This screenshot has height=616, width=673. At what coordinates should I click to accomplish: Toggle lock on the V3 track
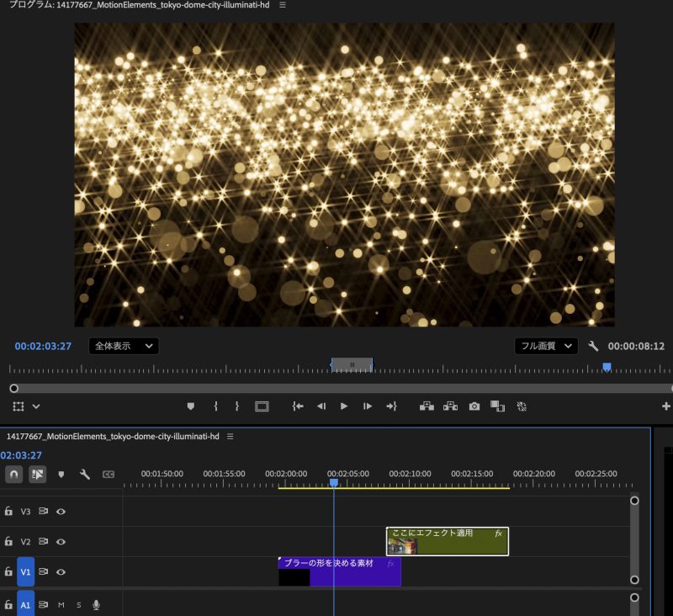tap(8, 511)
